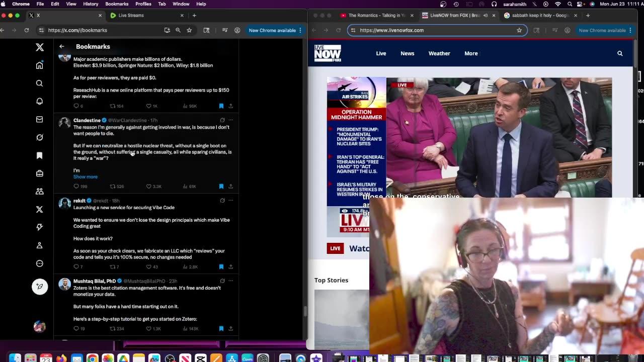Reply to the rekdt post

pyautogui.click(x=76, y=267)
